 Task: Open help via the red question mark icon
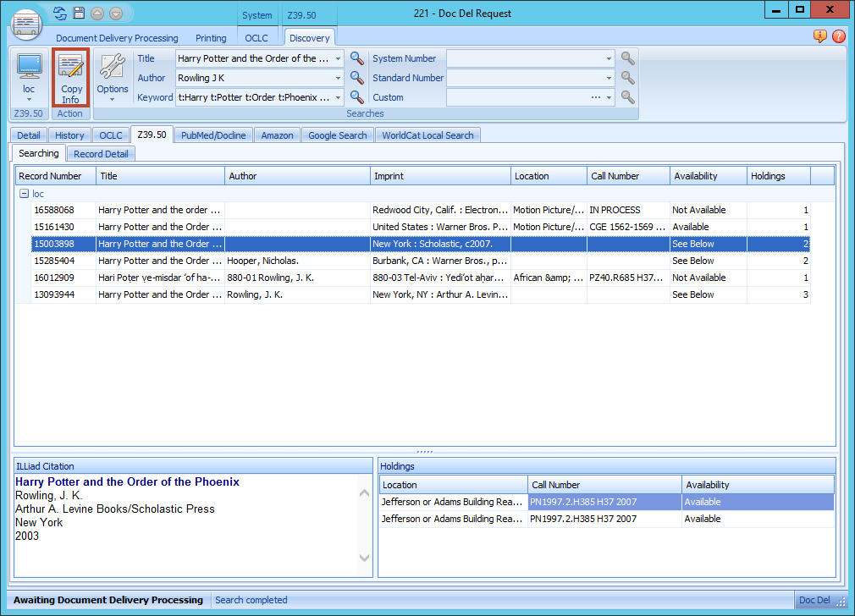point(838,36)
